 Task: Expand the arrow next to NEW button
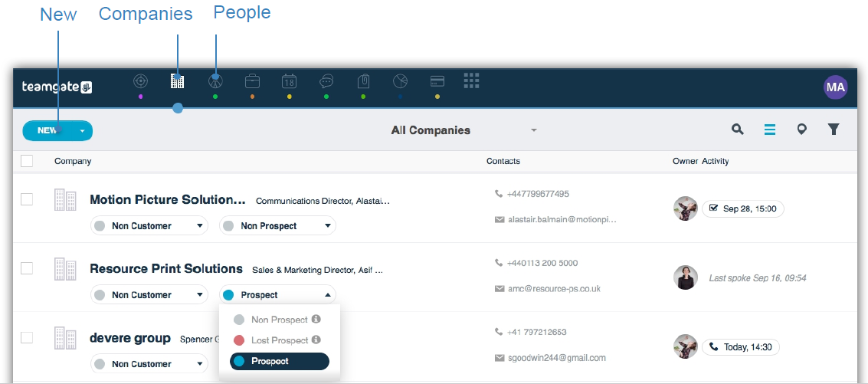click(x=83, y=131)
